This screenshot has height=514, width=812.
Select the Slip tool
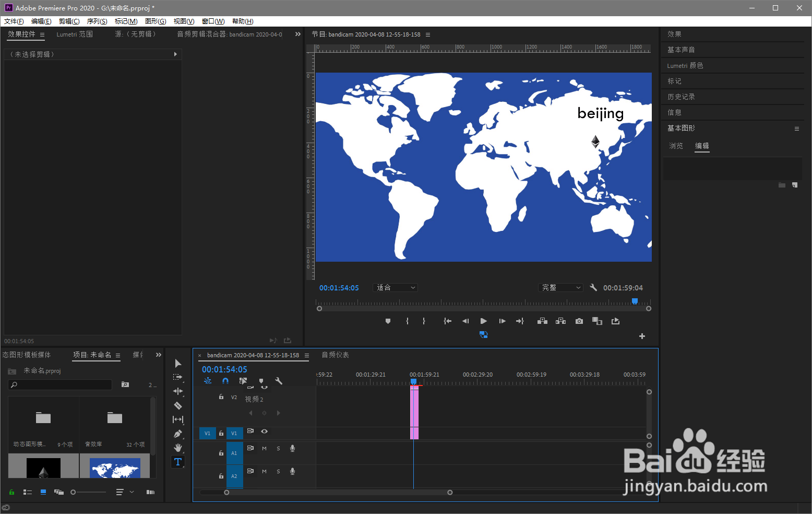tap(178, 419)
